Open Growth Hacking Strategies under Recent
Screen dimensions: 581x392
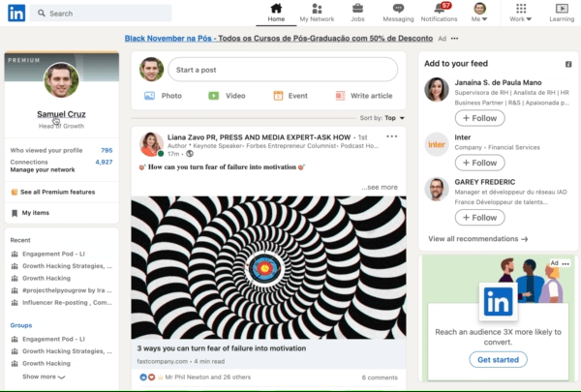[62, 266]
